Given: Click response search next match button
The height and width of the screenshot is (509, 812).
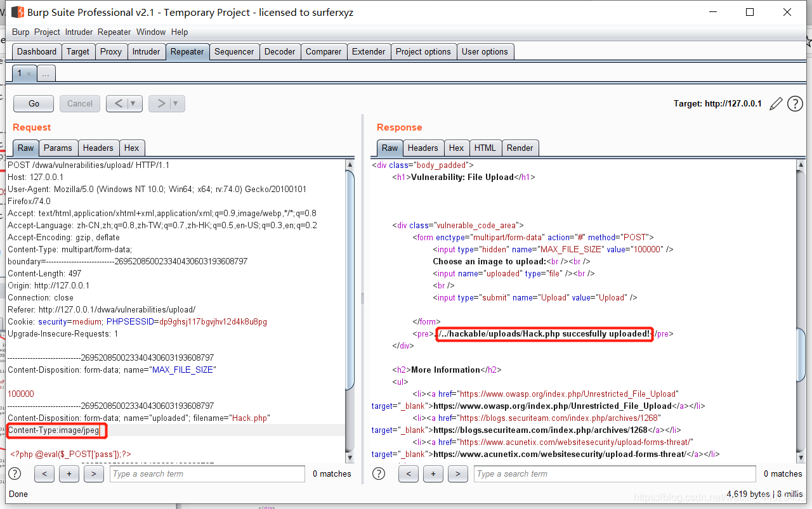Looking at the screenshot, I should point(458,474).
